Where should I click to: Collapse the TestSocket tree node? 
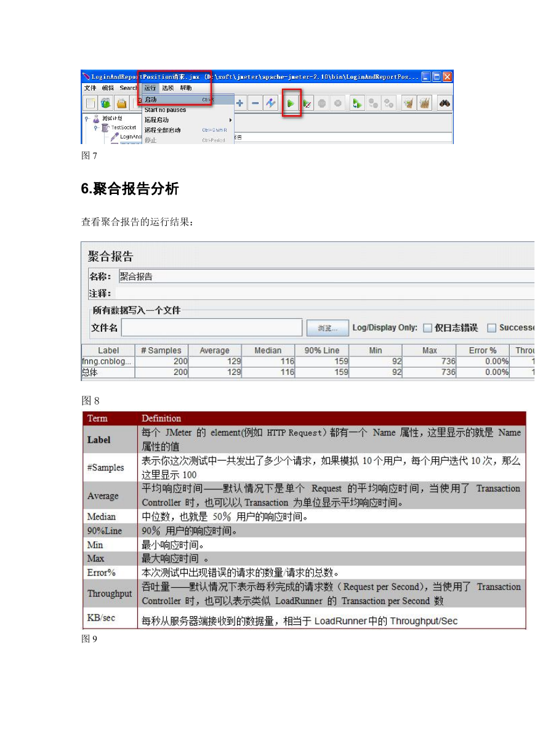tap(96, 127)
